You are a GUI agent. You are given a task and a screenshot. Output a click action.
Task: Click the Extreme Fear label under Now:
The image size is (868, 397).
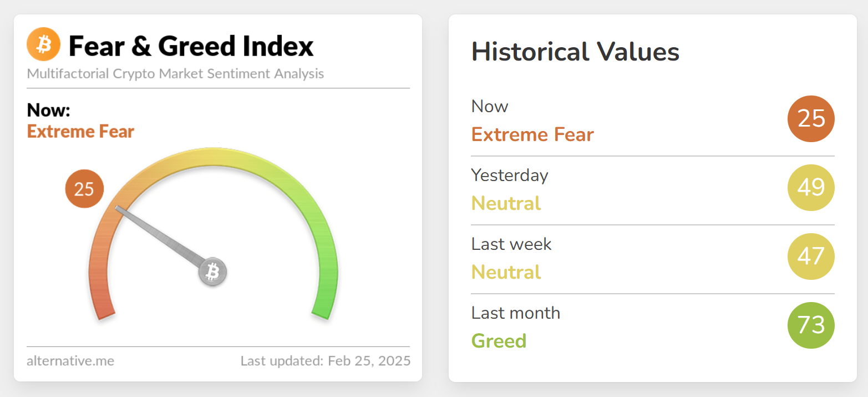click(x=80, y=132)
